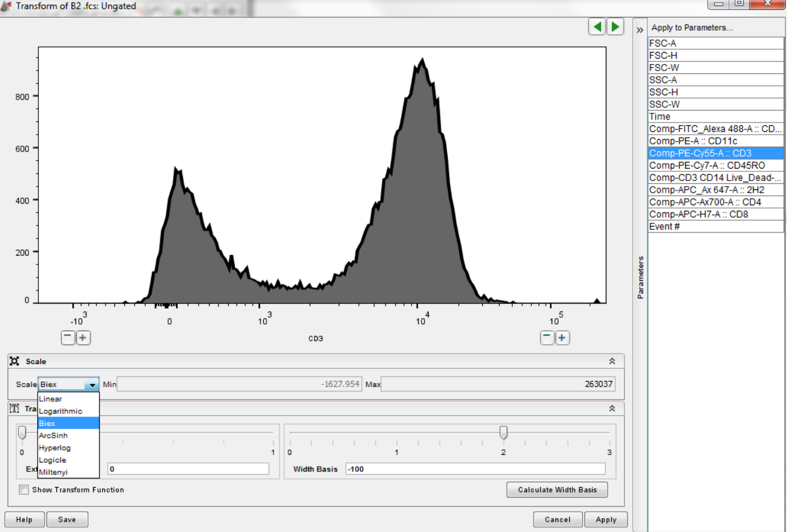Click Calculate Width Basis button
Image resolution: width=787 pixels, height=532 pixels.
(x=557, y=490)
